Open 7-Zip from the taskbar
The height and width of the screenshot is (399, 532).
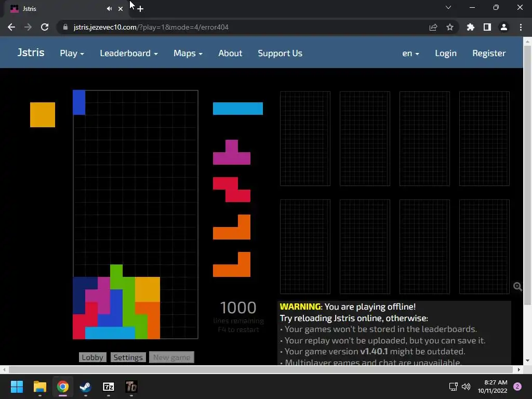109,387
